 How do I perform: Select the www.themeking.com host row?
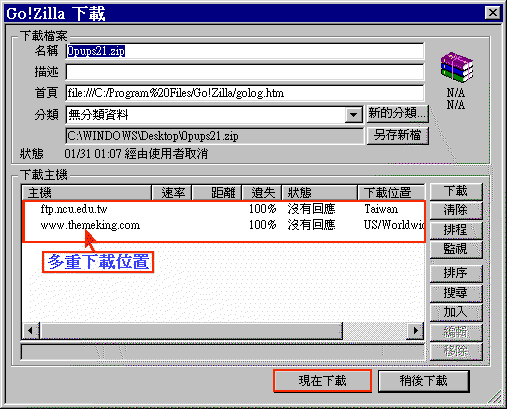coord(223,225)
